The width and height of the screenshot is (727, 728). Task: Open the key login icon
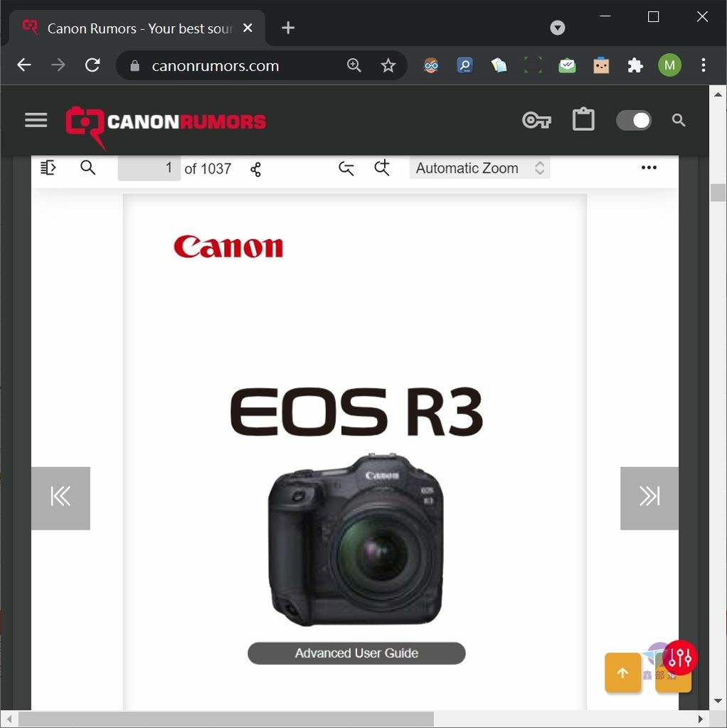pos(536,120)
